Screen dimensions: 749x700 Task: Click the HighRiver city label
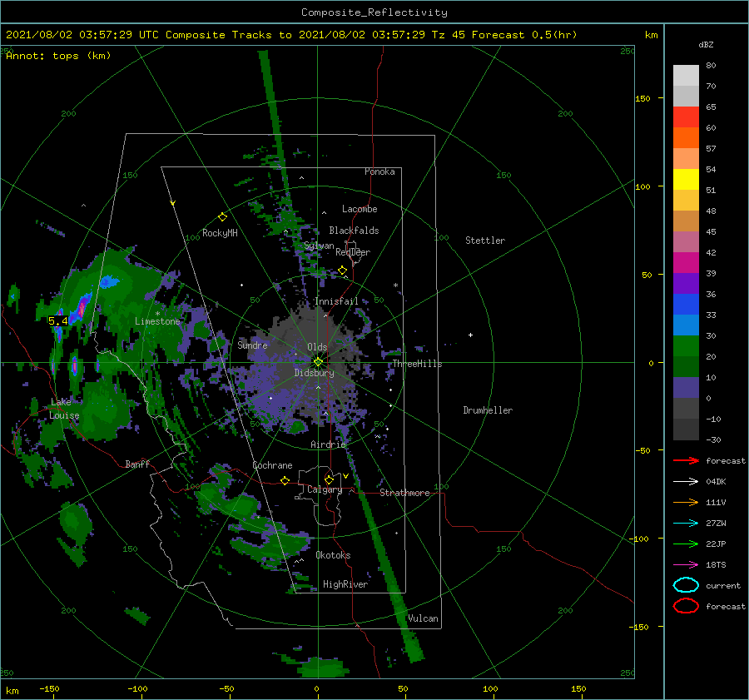click(x=345, y=584)
